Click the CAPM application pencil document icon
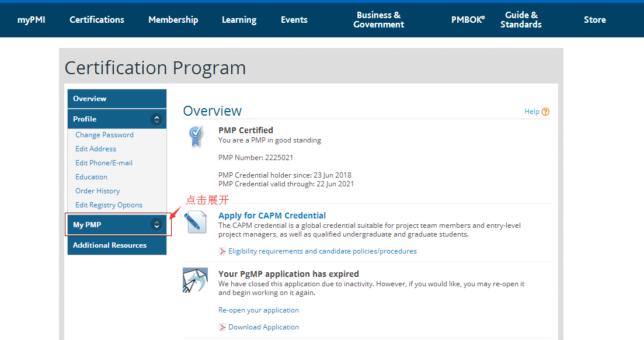Image resolution: width=644 pixels, height=340 pixels. (195, 222)
